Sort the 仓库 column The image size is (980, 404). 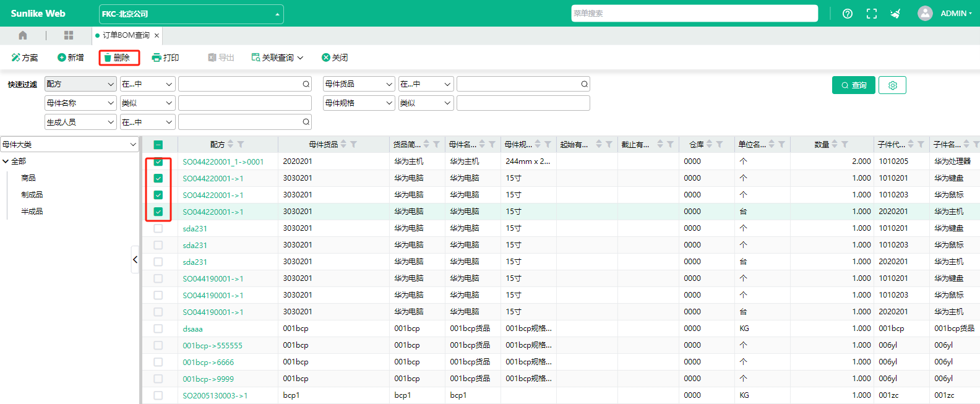click(x=710, y=144)
